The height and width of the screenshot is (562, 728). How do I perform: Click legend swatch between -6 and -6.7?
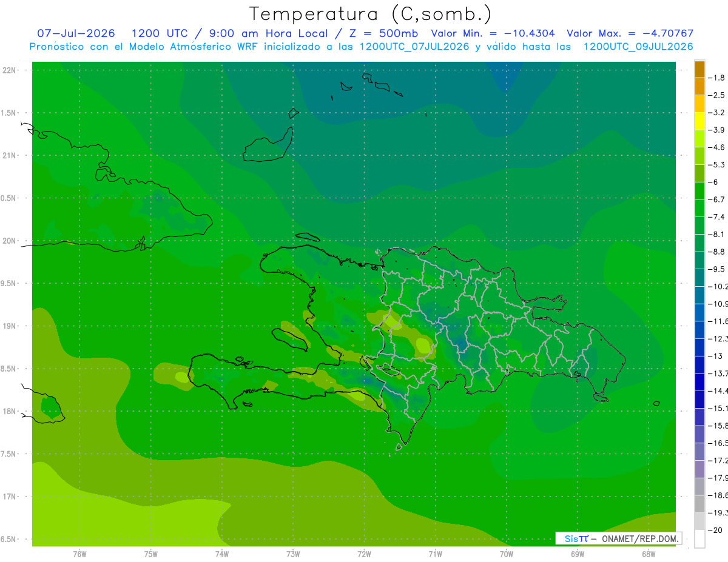(x=699, y=190)
